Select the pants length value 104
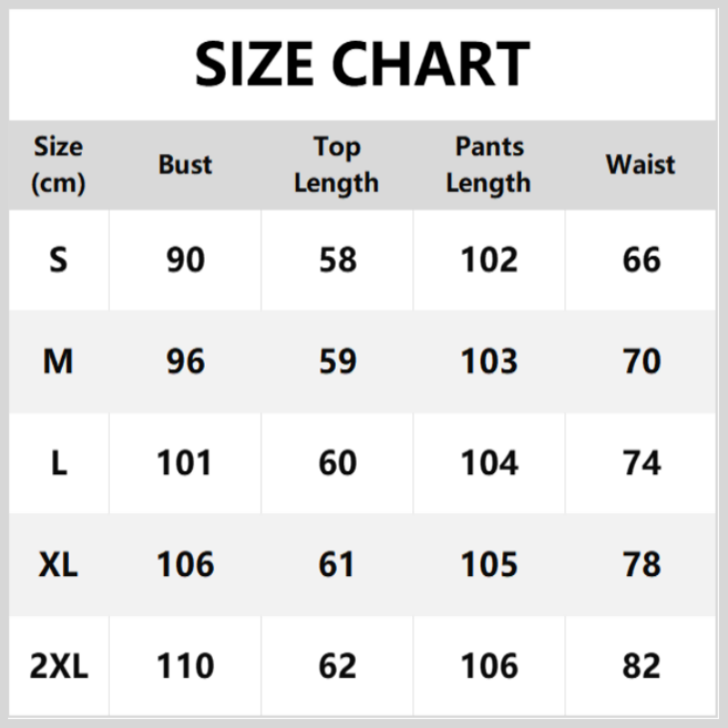 (x=490, y=463)
